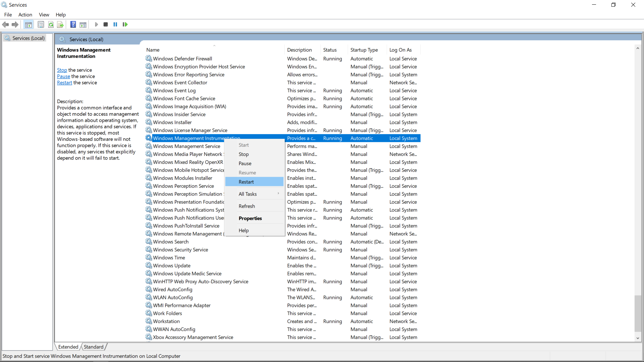Click gear icon of Windows Update
The image size is (644, 362).
(x=149, y=265)
